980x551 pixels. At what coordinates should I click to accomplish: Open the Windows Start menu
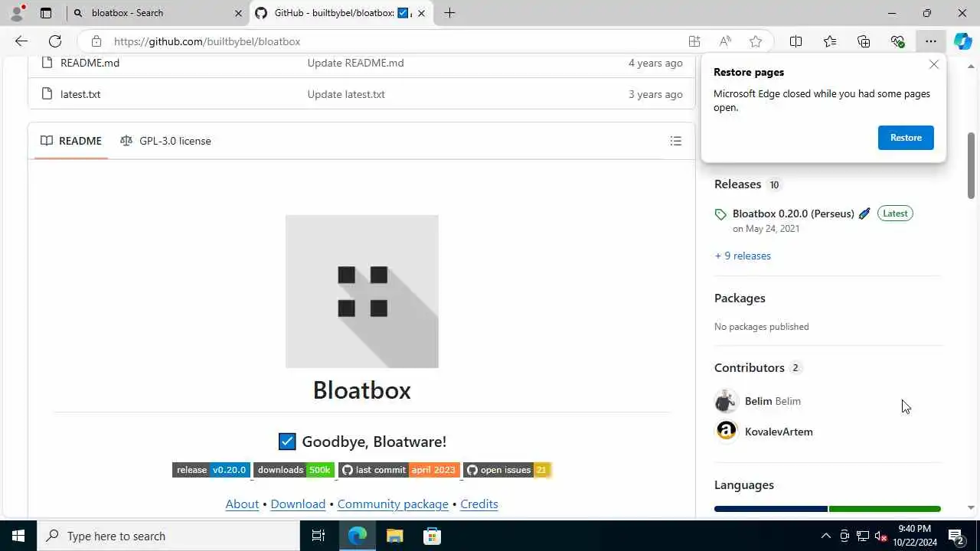(x=18, y=536)
